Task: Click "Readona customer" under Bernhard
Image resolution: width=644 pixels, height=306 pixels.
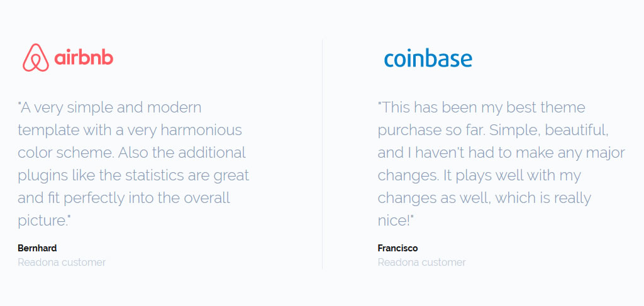Action: (x=62, y=262)
